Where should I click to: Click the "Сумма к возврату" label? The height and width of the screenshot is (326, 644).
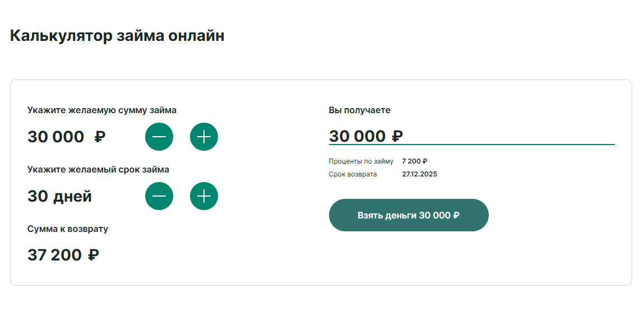point(68,229)
